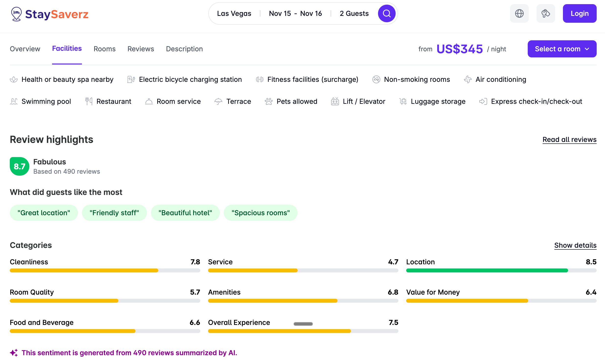Open the Nov 15 date picker

tap(280, 13)
